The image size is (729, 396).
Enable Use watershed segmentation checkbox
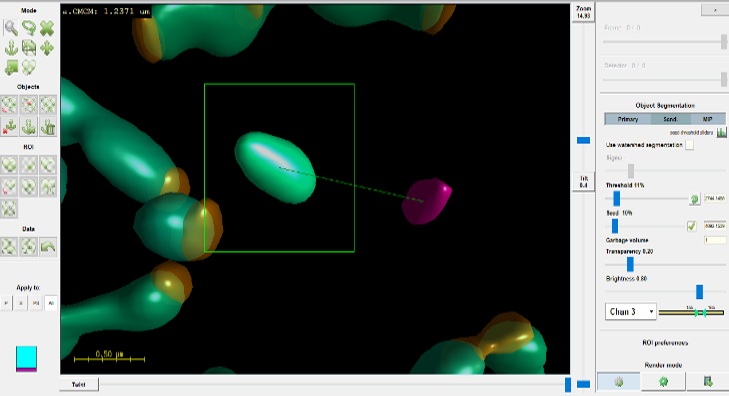[x=689, y=145]
